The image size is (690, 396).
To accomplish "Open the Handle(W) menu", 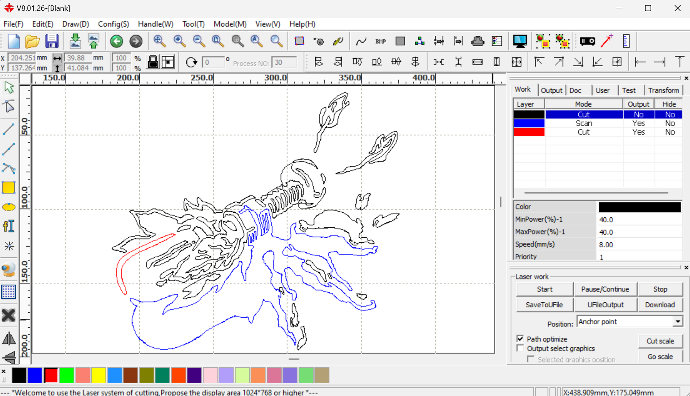I will (155, 24).
